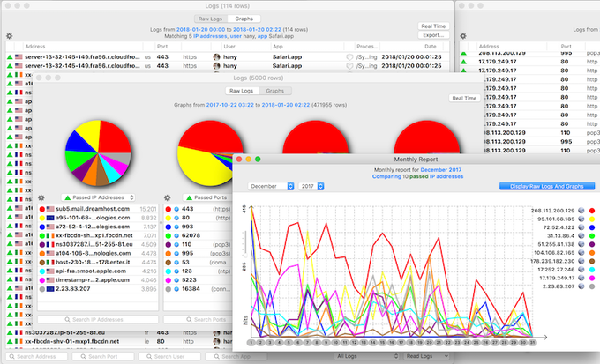Click December 2017 link in Monthly Report
Viewport: 600px width, 364px height.
click(x=441, y=170)
